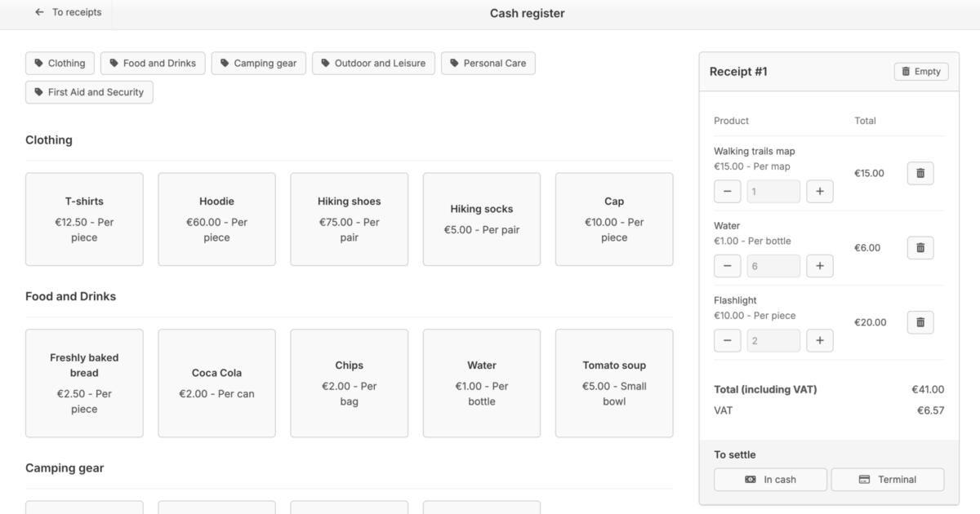980x514 pixels.
Task: Add a Hoodie to the receipt
Action: 216,219
